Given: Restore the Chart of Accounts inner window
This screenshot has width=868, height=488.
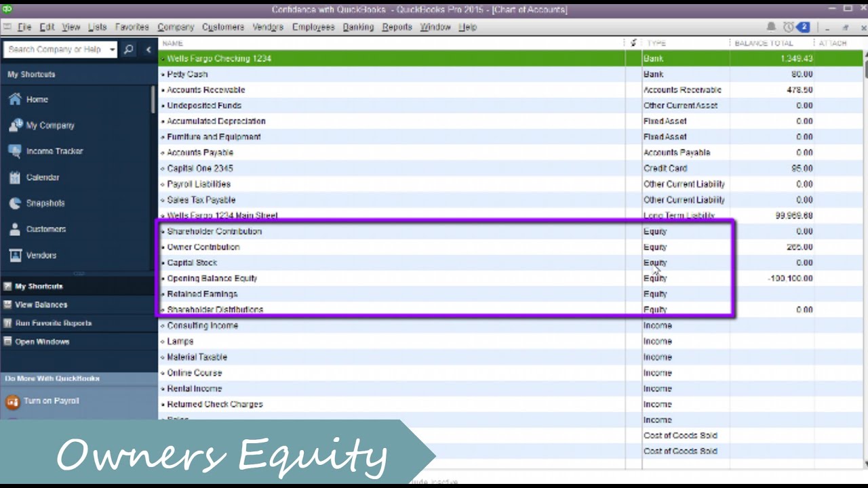Looking at the screenshot, I should (846, 27).
